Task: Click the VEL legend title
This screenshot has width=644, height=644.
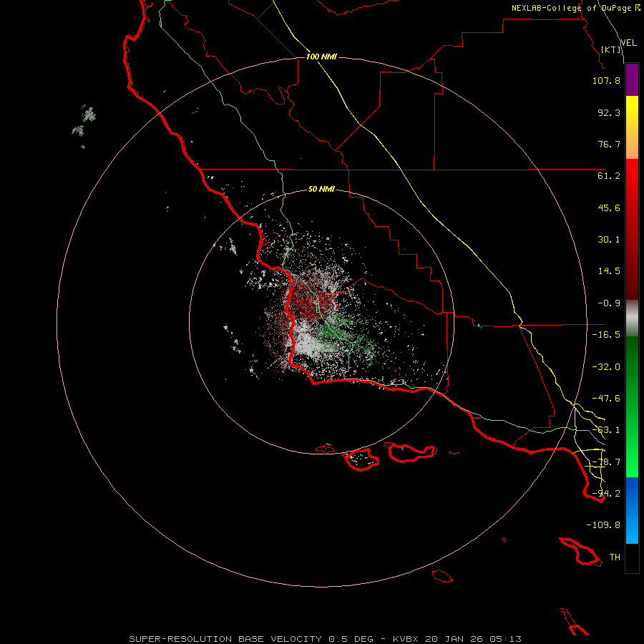Action: click(628, 43)
